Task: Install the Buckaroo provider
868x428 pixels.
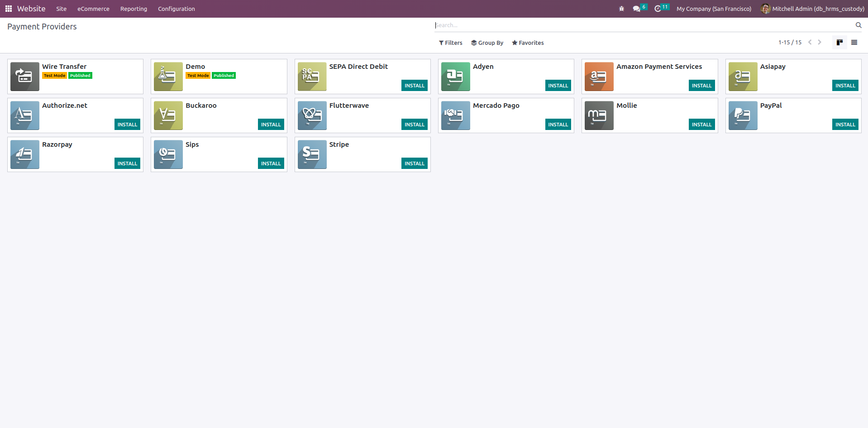Action: click(271, 125)
